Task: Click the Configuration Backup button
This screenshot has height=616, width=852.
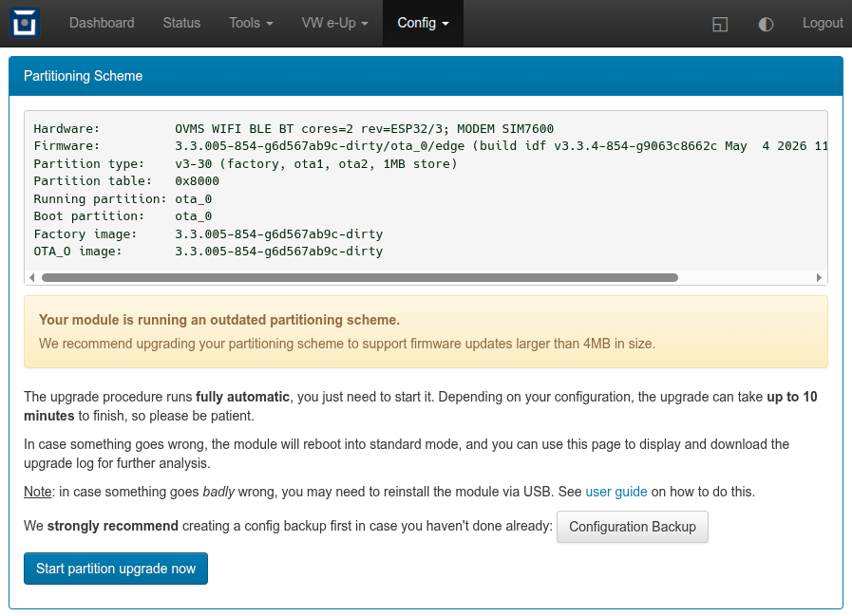Action: click(x=632, y=527)
